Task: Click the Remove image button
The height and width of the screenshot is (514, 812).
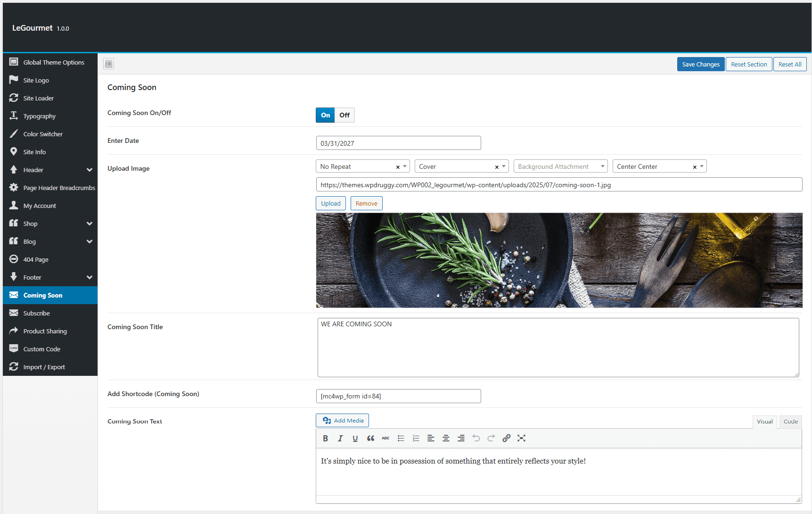Action: point(366,203)
